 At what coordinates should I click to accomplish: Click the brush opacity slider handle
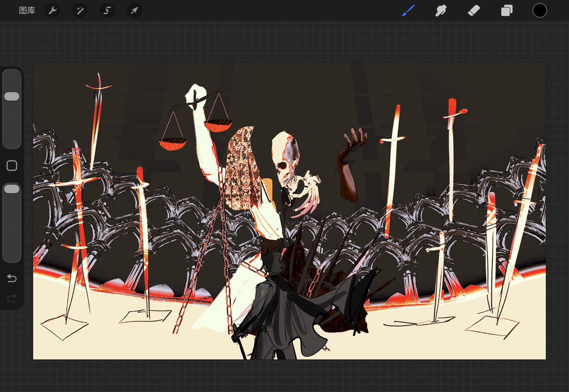click(12, 189)
